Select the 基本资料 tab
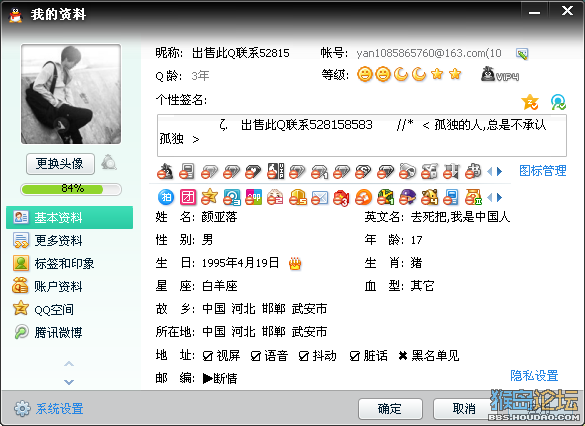Viewport: 585px width, 426px height. click(x=69, y=217)
